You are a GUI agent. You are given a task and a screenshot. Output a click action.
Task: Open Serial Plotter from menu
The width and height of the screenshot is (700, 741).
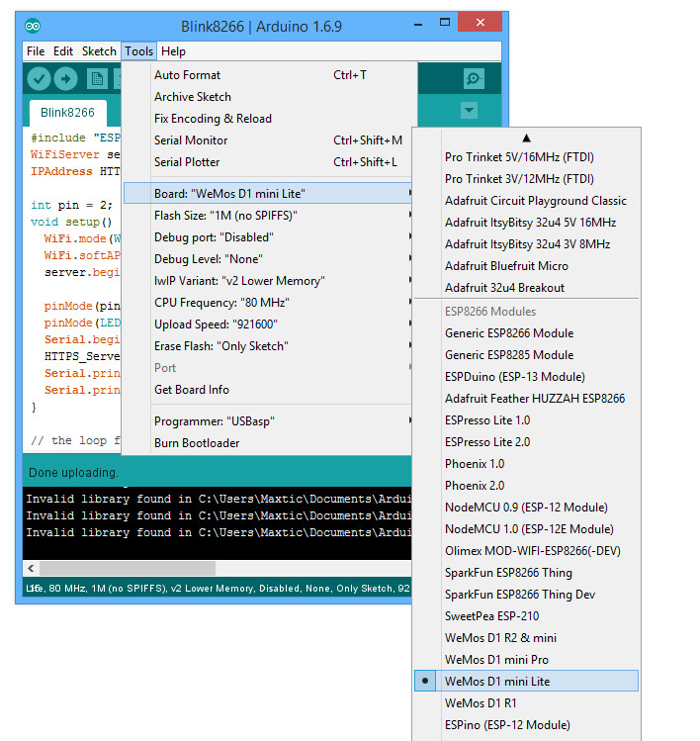(x=267, y=162)
